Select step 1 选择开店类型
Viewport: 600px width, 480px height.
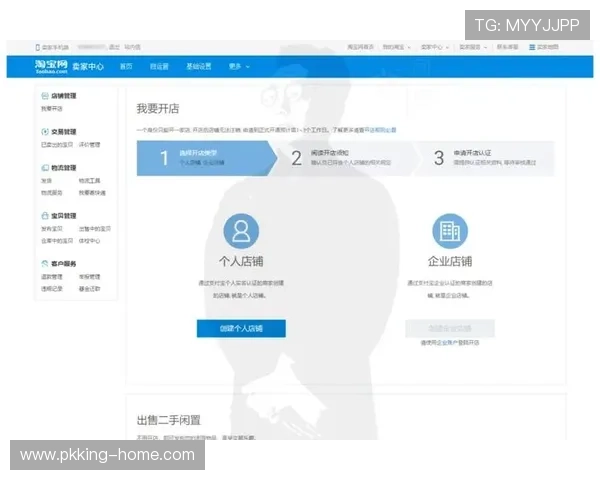point(207,158)
